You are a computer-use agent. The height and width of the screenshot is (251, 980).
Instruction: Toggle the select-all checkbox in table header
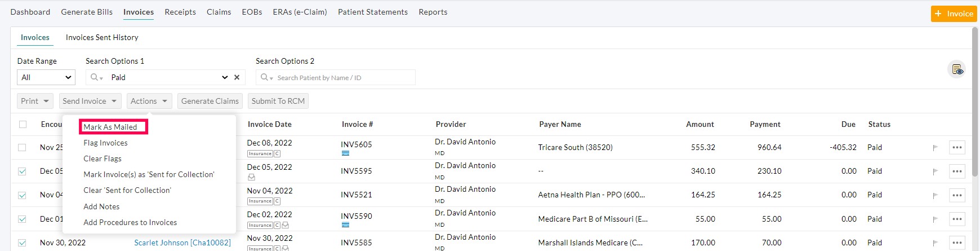coord(23,124)
